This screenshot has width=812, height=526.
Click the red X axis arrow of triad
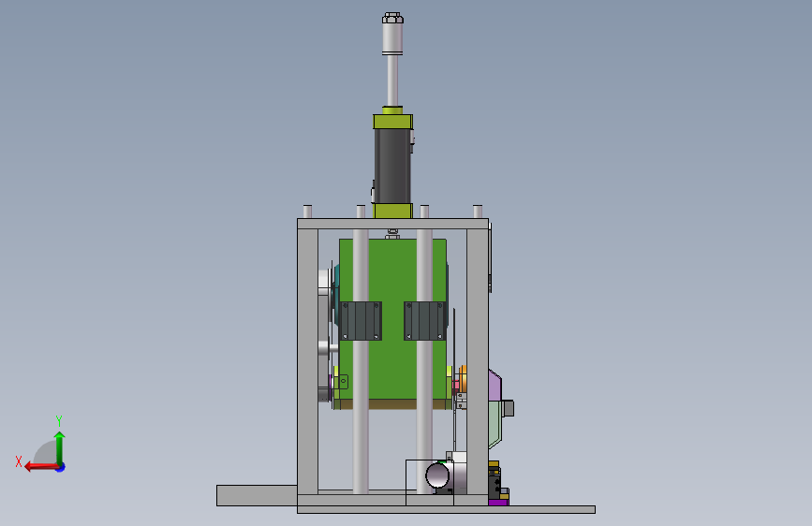click(41, 467)
